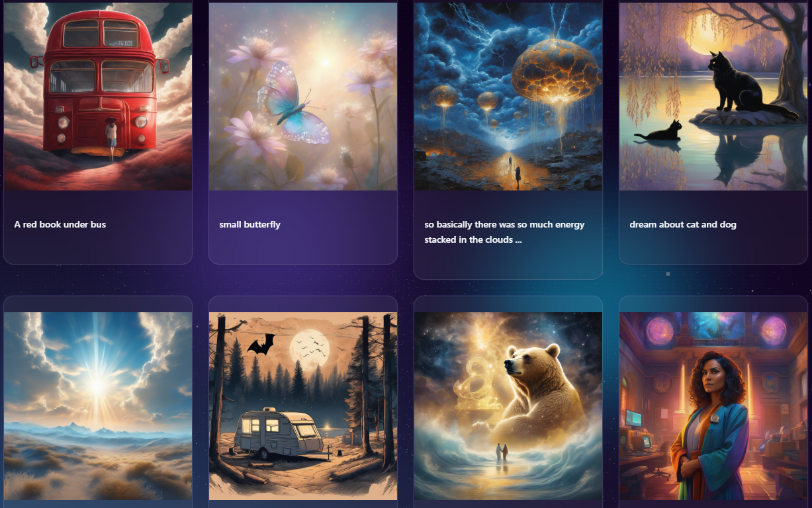Click the 'A red book under bus' caption
Image resolution: width=812 pixels, height=508 pixels.
pyautogui.click(x=60, y=224)
